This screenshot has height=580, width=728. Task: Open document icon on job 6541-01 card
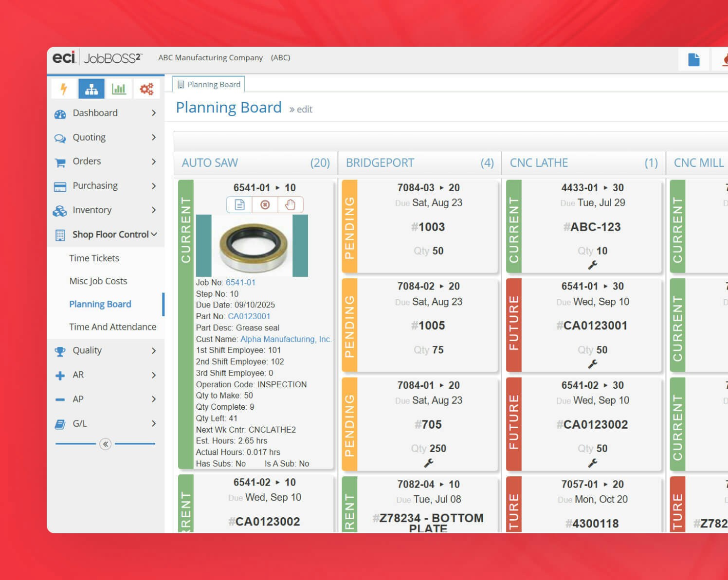[x=239, y=205]
